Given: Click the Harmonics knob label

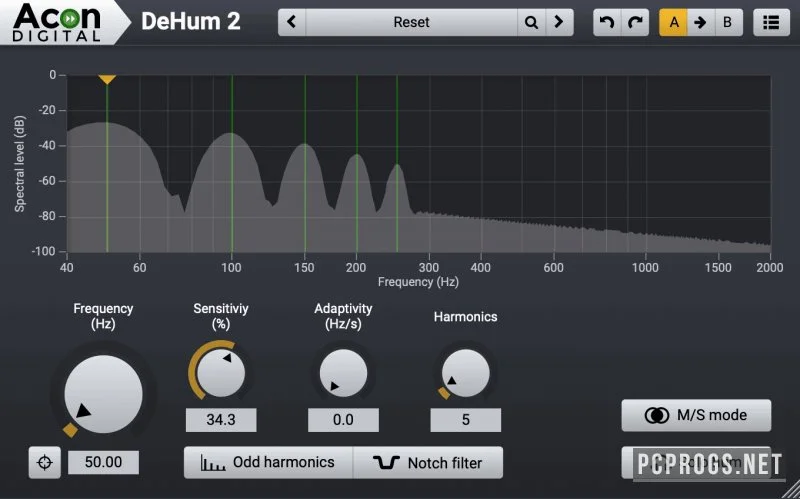Looking at the screenshot, I should 465,317.
